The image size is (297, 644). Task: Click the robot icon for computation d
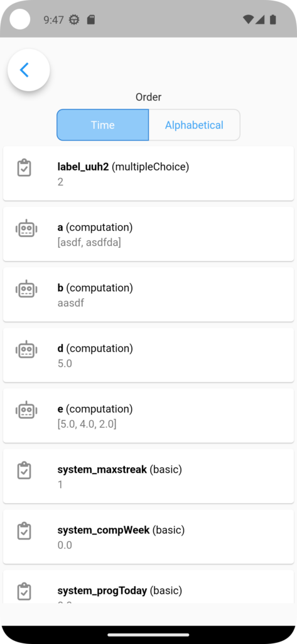tap(26, 350)
